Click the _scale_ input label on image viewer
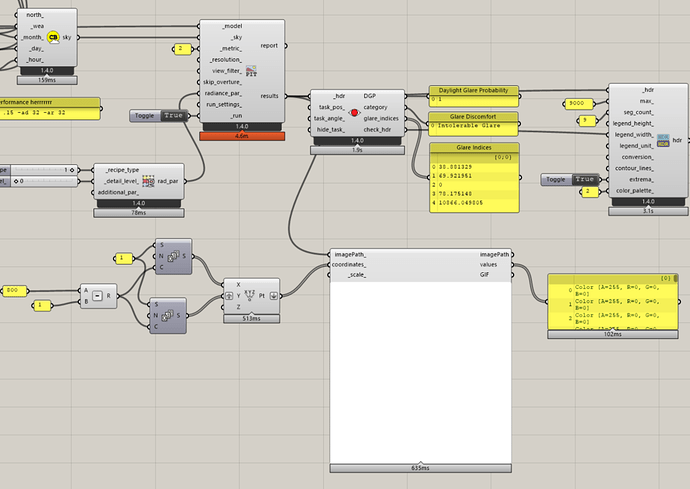 pyautogui.click(x=357, y=275)
